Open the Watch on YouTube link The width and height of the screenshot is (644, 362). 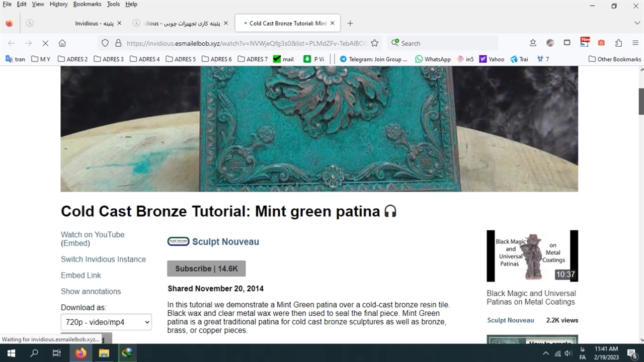pos(93,234)
